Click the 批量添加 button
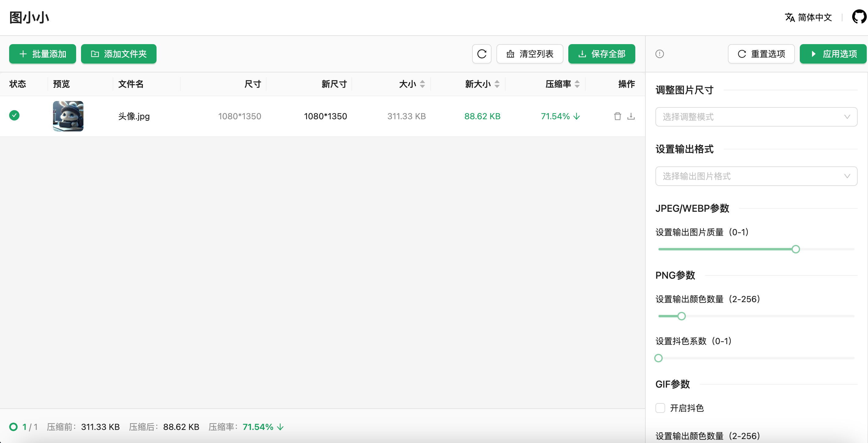Viewport: 868px width, 443px height. [42, 54]
